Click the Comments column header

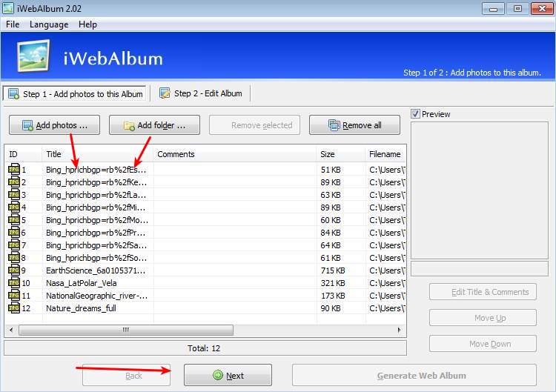pos(235,154)
